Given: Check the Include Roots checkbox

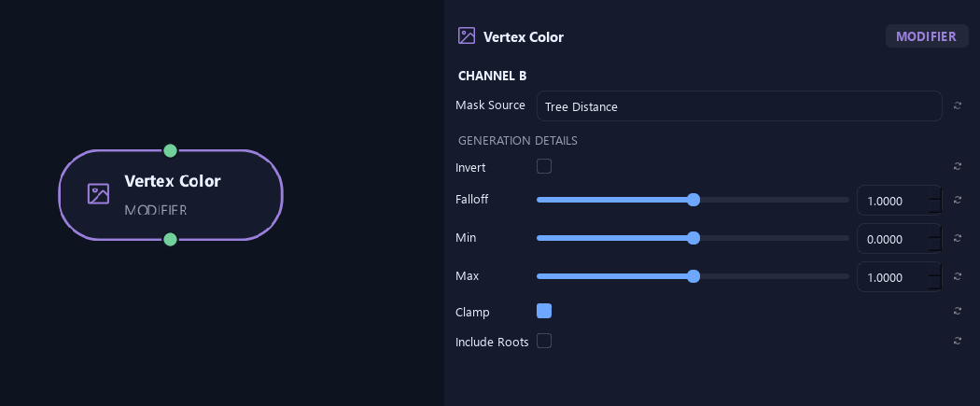Looking at the screenshot, I should tap(544, 341).
